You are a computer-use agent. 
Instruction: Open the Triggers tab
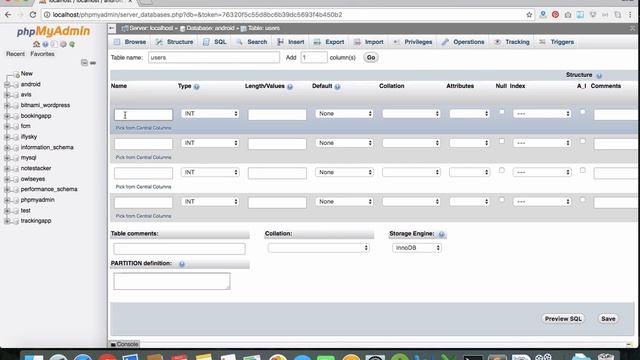[556, 42]
